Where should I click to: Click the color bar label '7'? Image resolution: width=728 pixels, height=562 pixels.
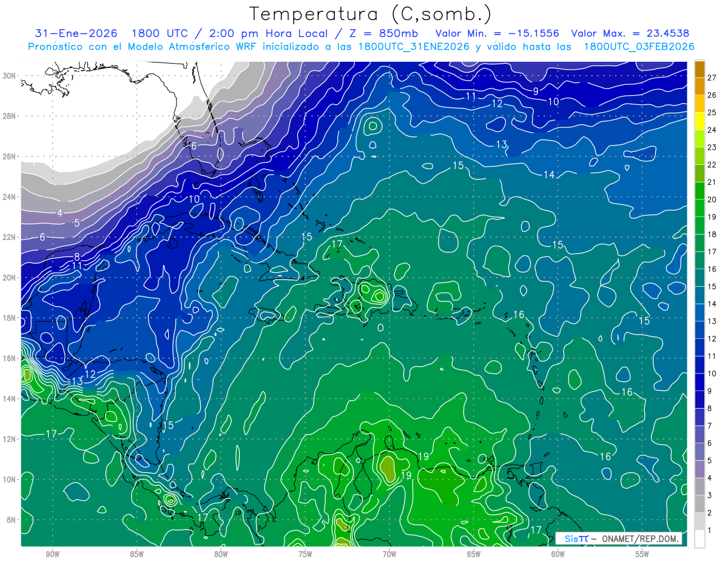pos(710,426)
